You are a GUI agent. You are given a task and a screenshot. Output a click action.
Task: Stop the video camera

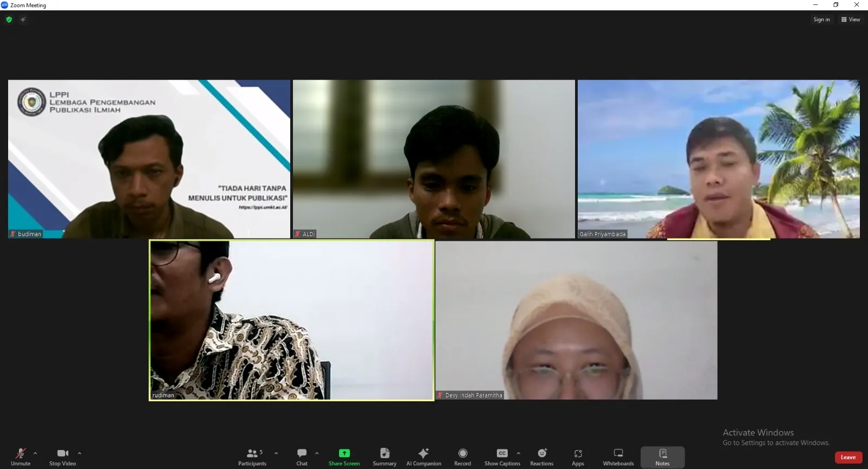[x=62, y=457]
